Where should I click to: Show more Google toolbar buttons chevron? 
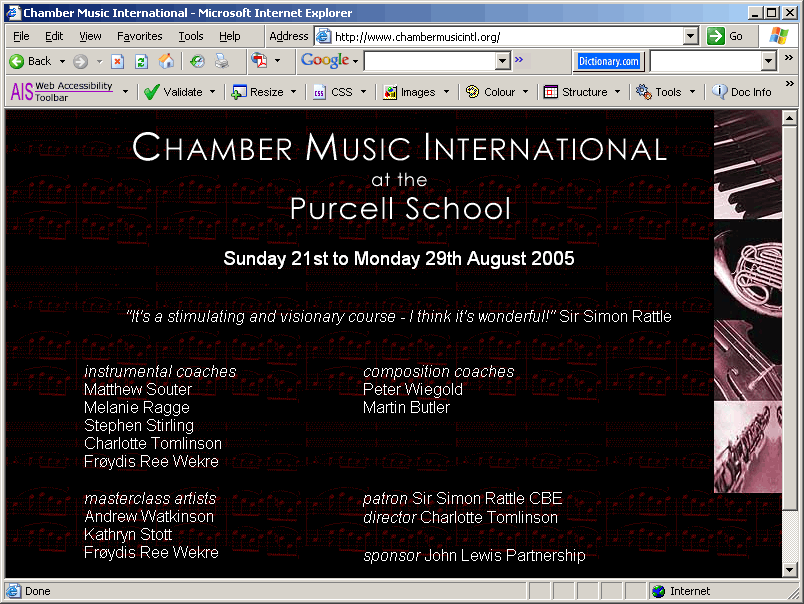pos(519,59)
